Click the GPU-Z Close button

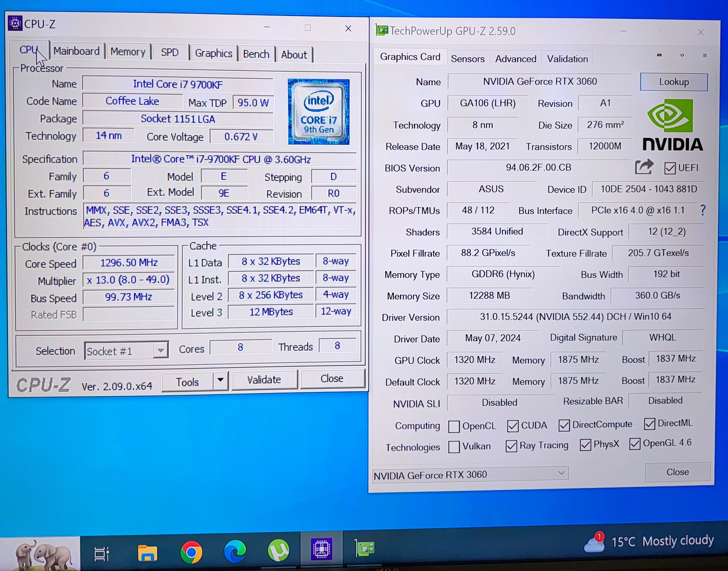click(x=677, y=472)
